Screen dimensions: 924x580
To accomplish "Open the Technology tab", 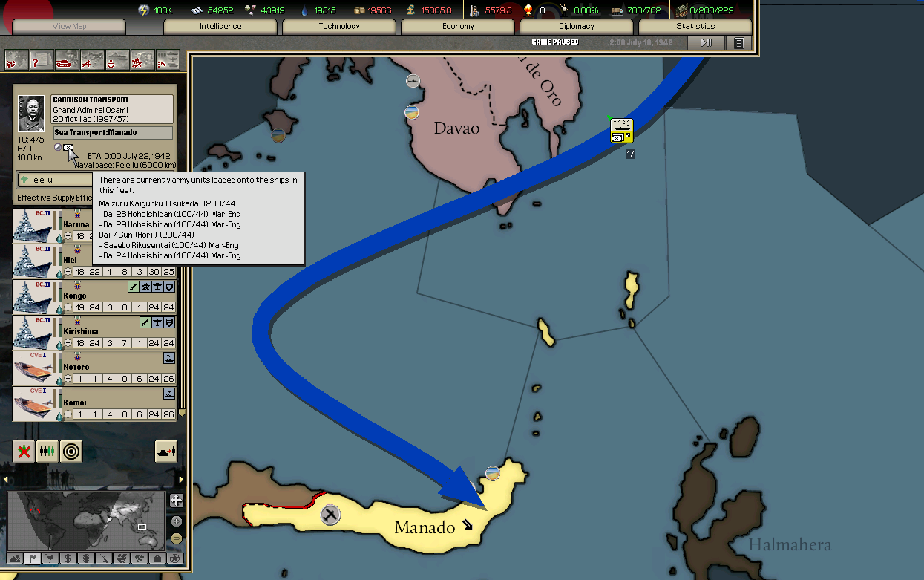I will pos(339,27).
